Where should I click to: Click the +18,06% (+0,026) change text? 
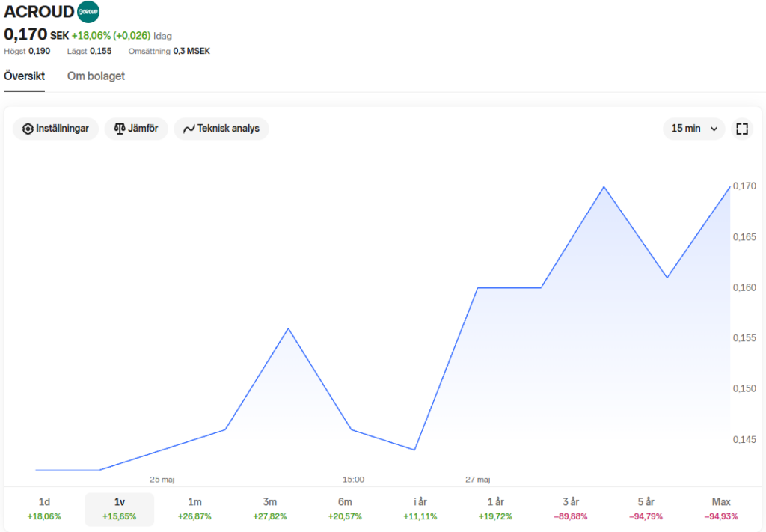[x=111, y=36]
